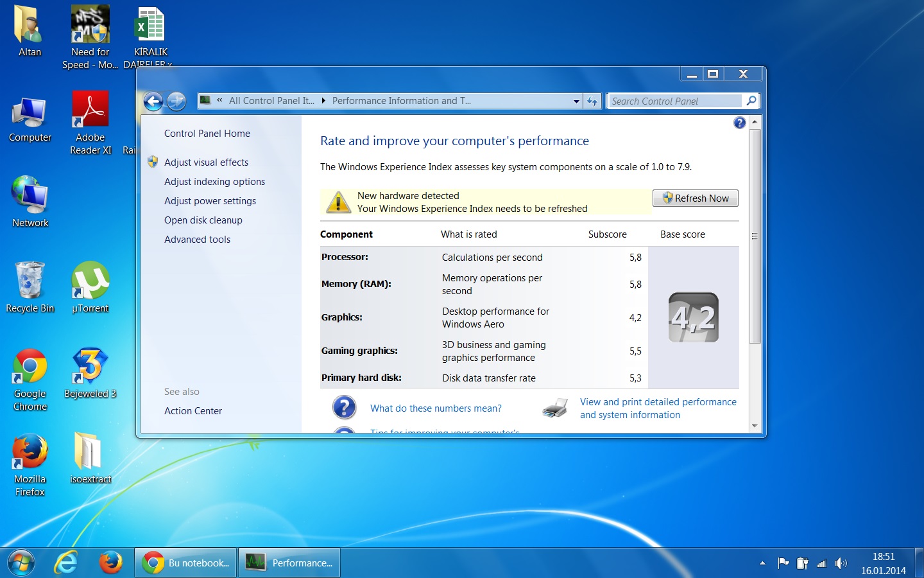
Task: Click the address bar refresh icon
Action: [x=592, y=101]
